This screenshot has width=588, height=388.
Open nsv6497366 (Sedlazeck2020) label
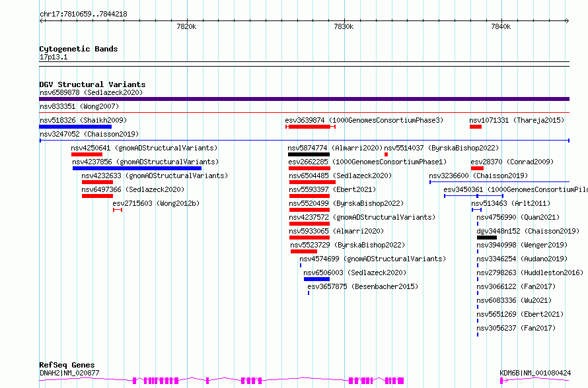click(133, 189)
